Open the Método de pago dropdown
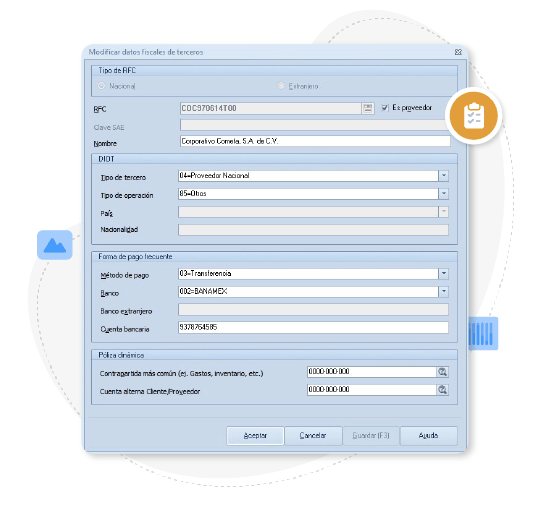The image size is (548, 506). pos(443,274)
